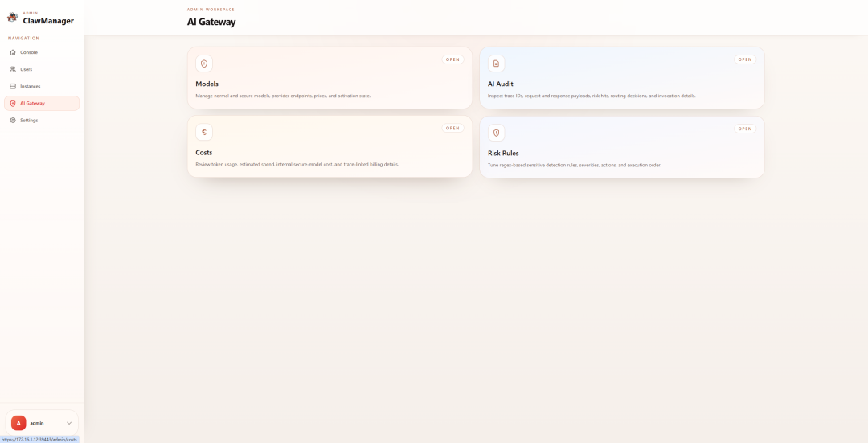Click the ClawManager logo icon

(x=12, y=17)
